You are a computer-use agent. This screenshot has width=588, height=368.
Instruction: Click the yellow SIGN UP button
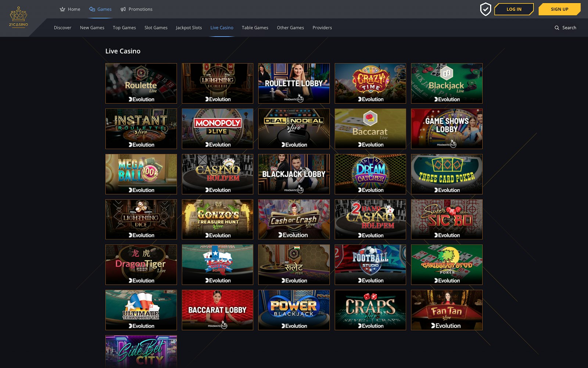point(559,9)
